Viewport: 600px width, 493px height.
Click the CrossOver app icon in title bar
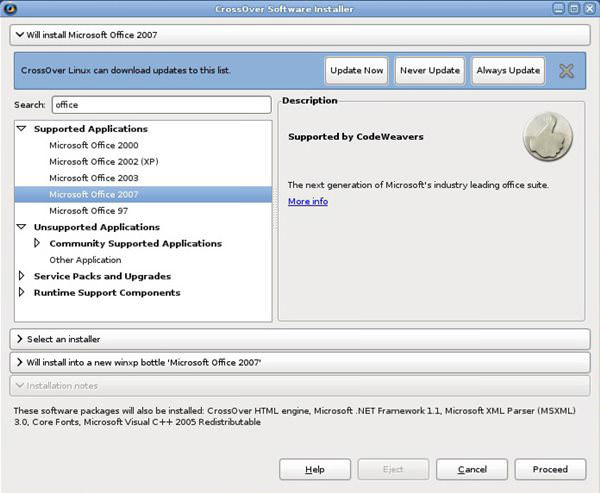pos(9,8)
